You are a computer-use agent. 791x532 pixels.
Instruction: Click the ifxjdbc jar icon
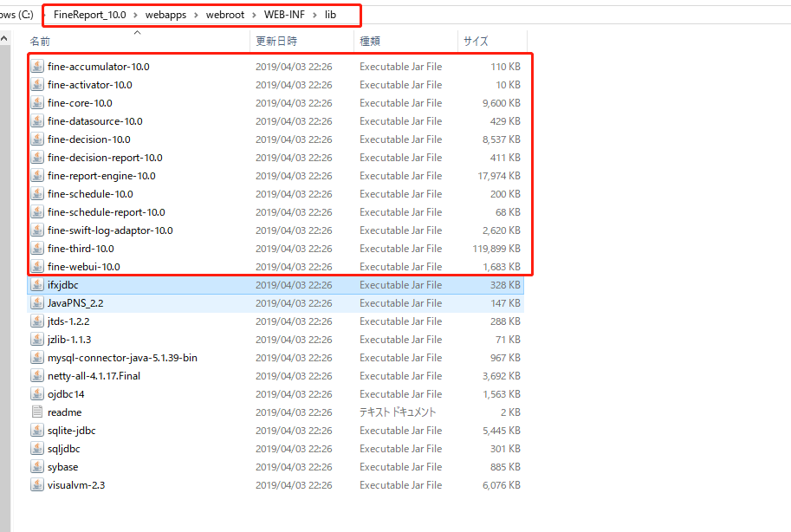coord(37,284)
